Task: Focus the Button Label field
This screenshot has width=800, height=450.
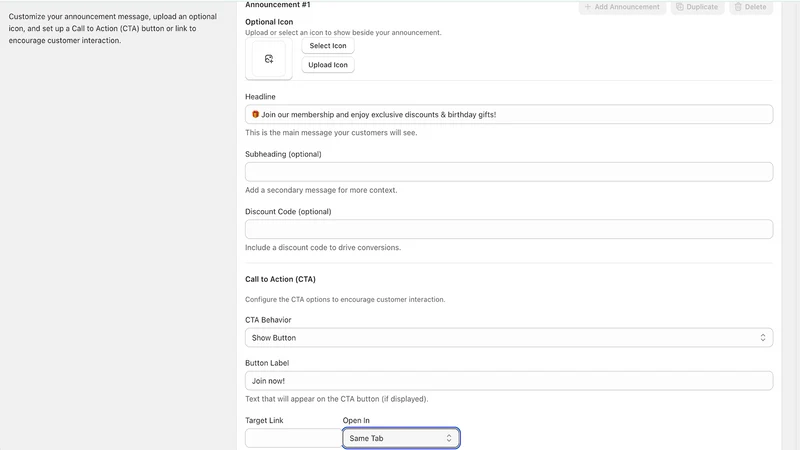Action: [x=509, y=381]
